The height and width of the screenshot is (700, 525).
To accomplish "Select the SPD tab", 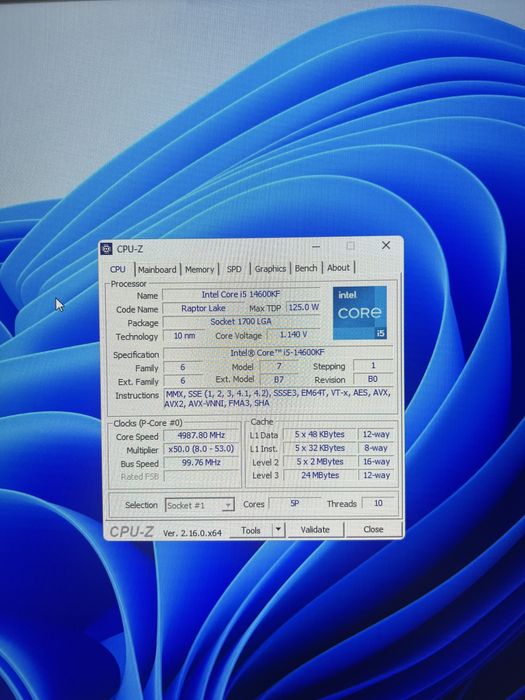I will 234,269.
